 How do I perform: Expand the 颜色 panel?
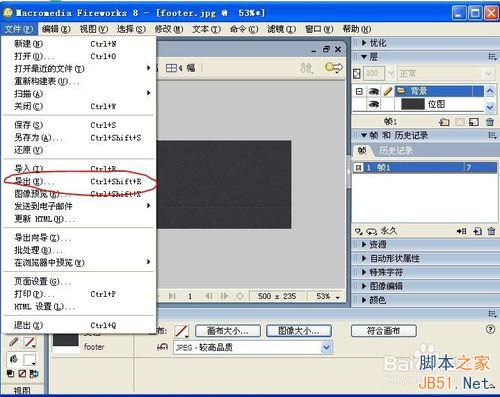pos(364,300)
